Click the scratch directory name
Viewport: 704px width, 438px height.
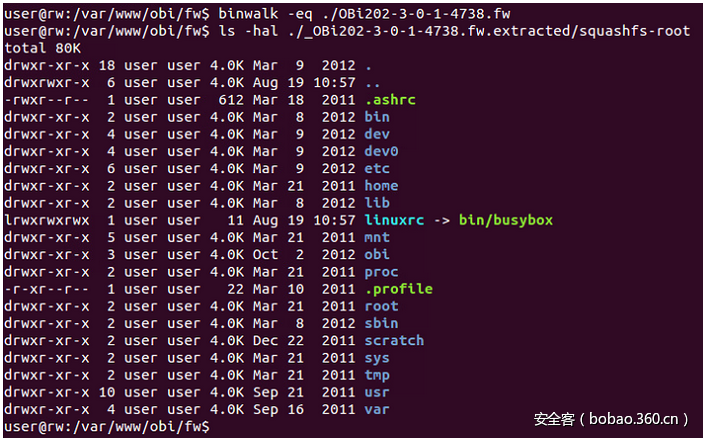pos(394,340)
